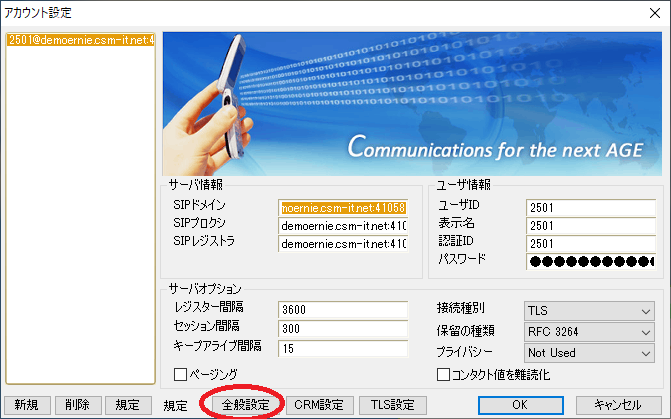Open TLS設定 settings
This screenshot has height=419, width=671.
point(392,404)
